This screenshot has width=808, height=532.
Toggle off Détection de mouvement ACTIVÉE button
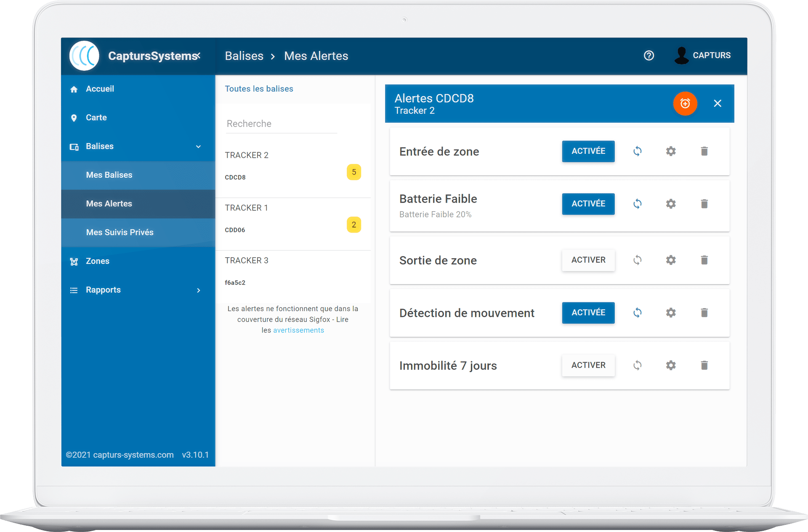(x=588, y=313)
